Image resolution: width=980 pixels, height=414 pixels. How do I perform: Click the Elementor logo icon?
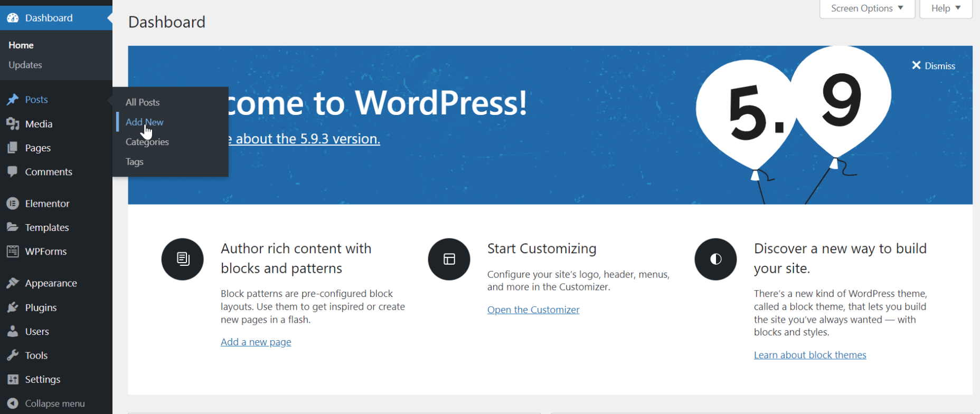pyautogui.click(x=13, y=204)
